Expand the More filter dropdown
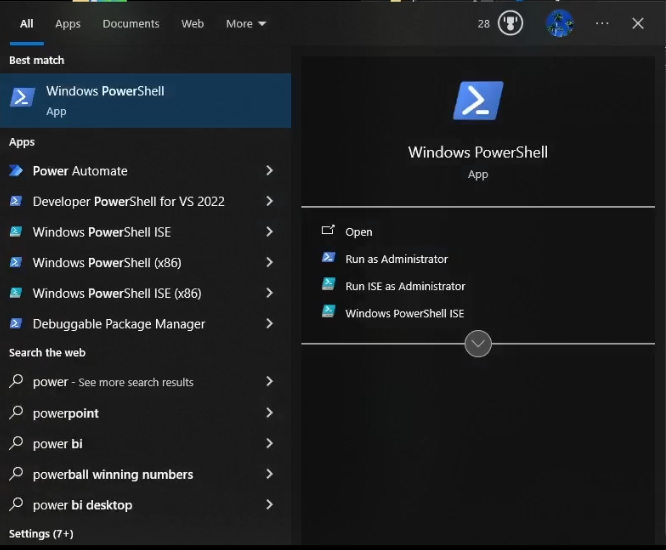This screenshot has width=666, height=550. click(246, 24)
